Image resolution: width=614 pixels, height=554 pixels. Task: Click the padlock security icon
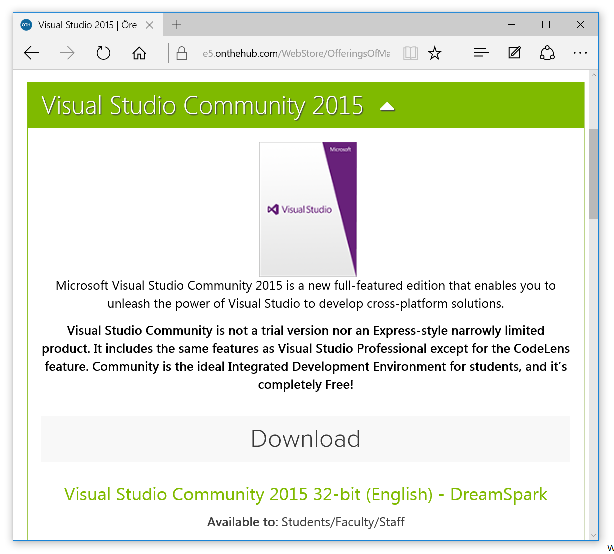click(181, 53)
